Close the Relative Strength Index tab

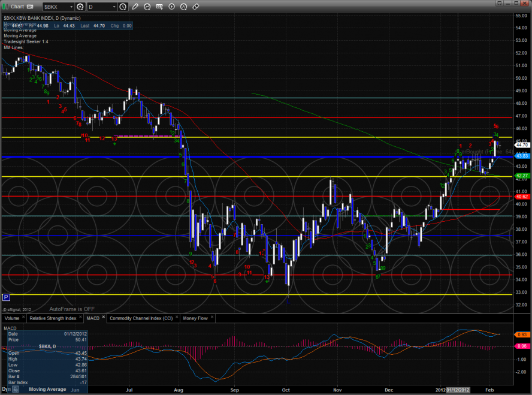coord(80,317)
